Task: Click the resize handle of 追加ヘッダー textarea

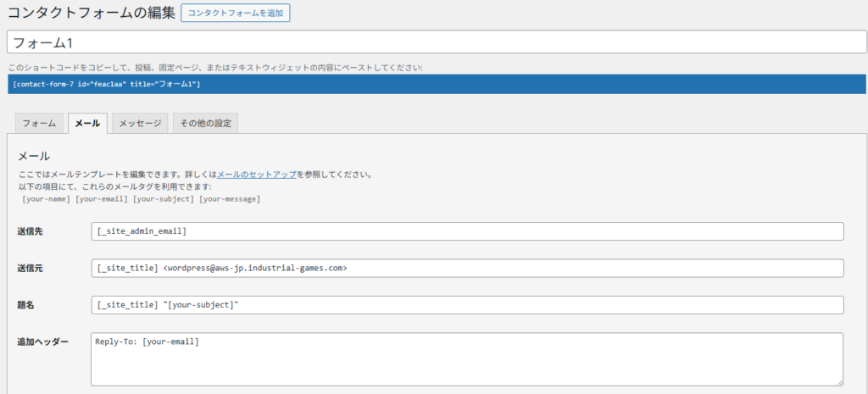Action: [838, 381]
